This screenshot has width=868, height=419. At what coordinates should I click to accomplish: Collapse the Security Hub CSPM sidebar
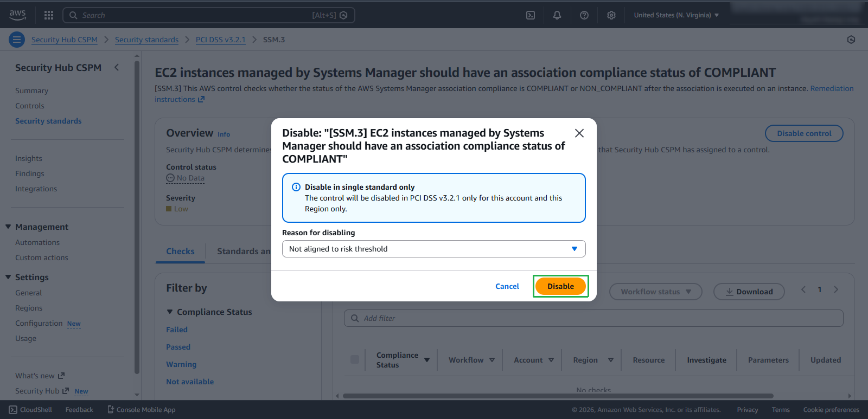[x=117, y=67]
